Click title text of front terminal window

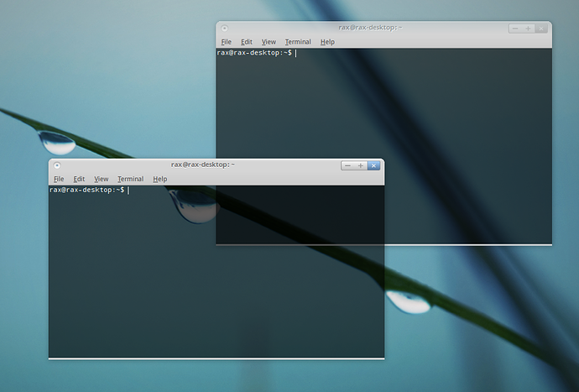coord(203,165)
